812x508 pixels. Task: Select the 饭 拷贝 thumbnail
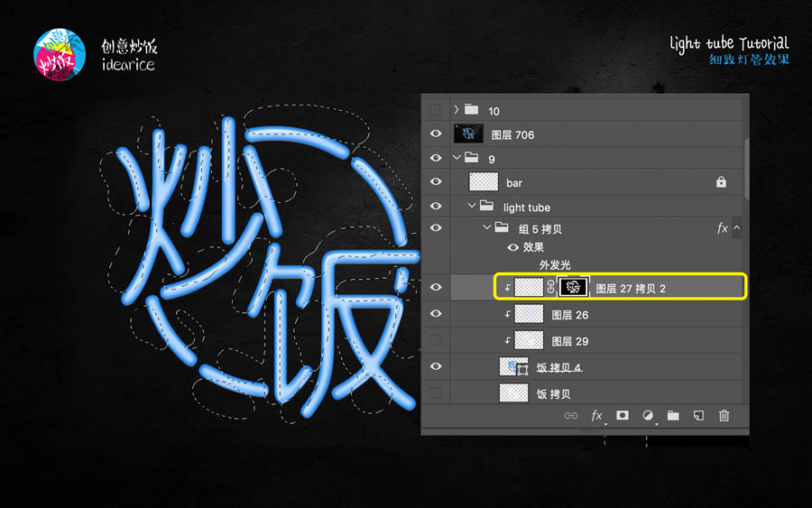tap(513, 393)
